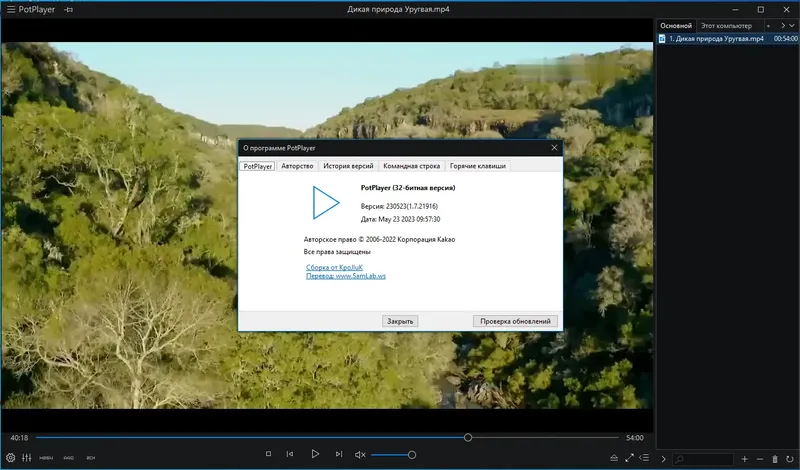The height and width of the screenshot is (470, 800).
Task: Jump to the previous track
Action: tap(290, 454)
